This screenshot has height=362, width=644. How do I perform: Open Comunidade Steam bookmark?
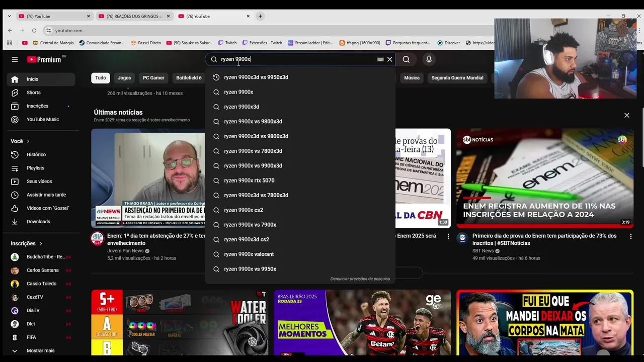[102, 43]
